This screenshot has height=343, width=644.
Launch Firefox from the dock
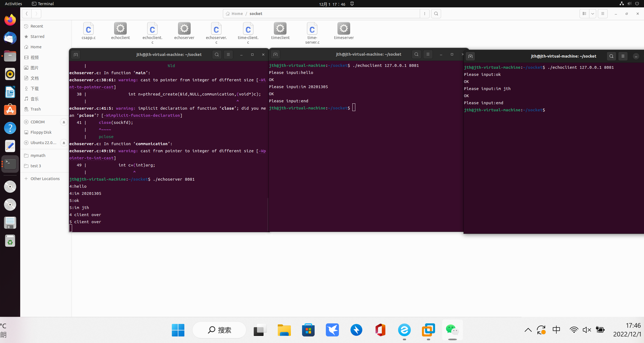[10, 20]
